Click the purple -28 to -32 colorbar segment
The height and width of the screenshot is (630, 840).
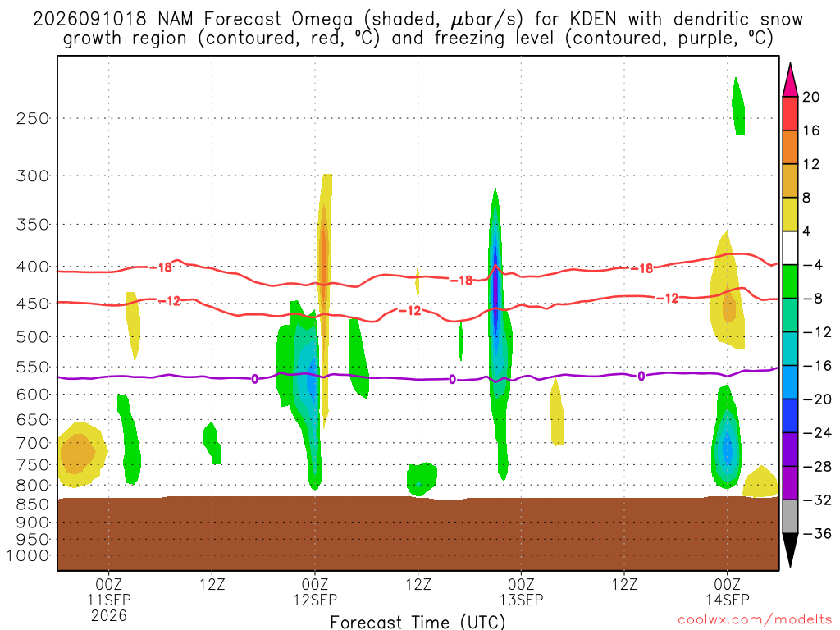pos(790,483)
